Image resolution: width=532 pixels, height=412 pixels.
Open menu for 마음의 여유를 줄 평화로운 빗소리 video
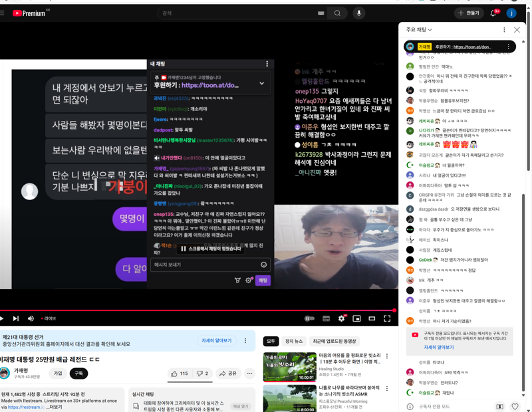pyautogui.click(x=387, y=356)
